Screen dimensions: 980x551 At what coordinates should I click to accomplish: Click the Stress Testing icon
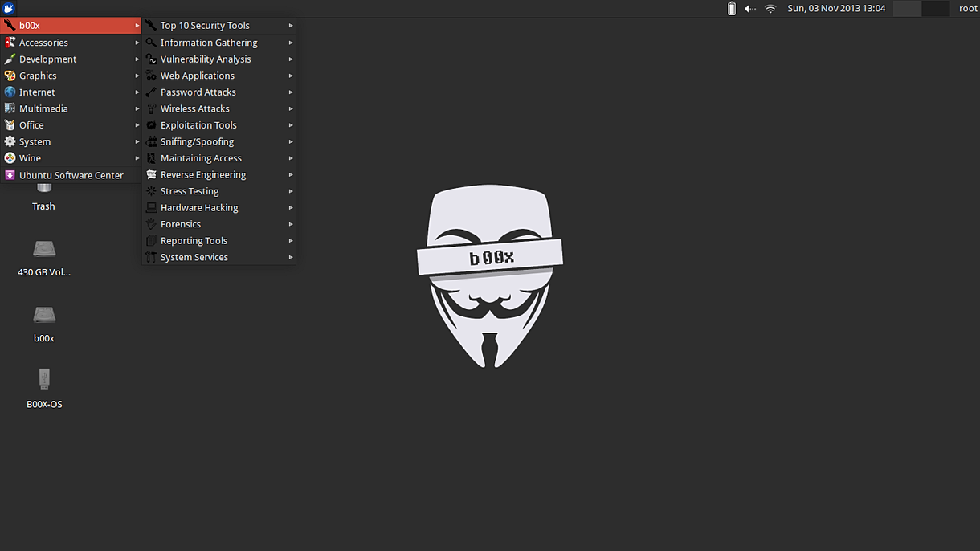[151, 191]
